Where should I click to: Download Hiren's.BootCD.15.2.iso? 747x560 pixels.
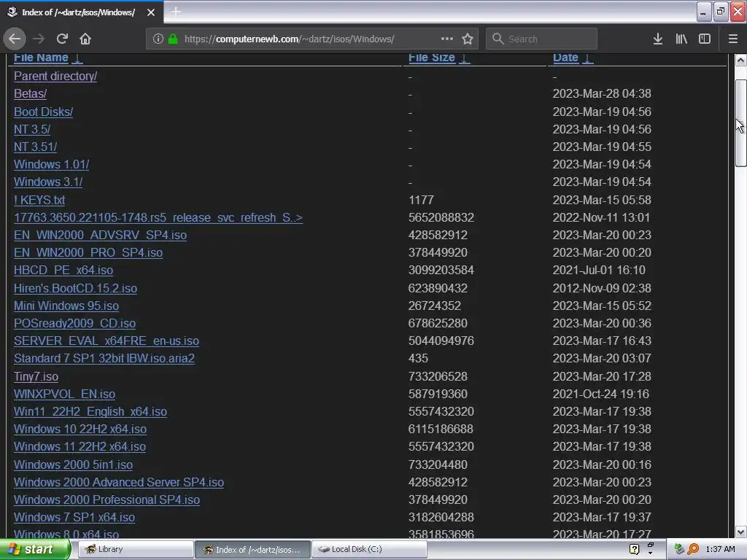[x=75, y=289]
